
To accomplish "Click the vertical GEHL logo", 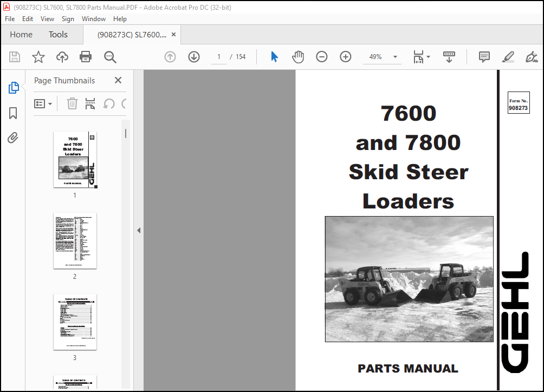I will [515, 312].
